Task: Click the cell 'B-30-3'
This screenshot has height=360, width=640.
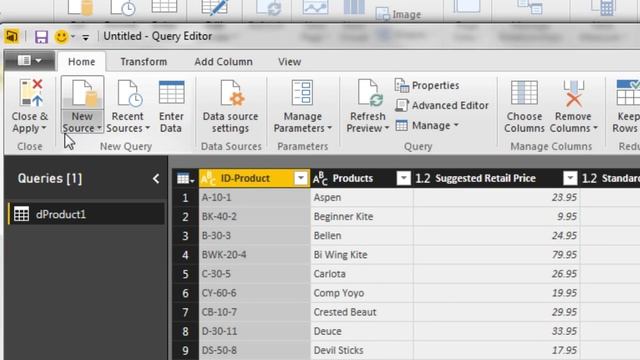Action: (x=254, y=236)
